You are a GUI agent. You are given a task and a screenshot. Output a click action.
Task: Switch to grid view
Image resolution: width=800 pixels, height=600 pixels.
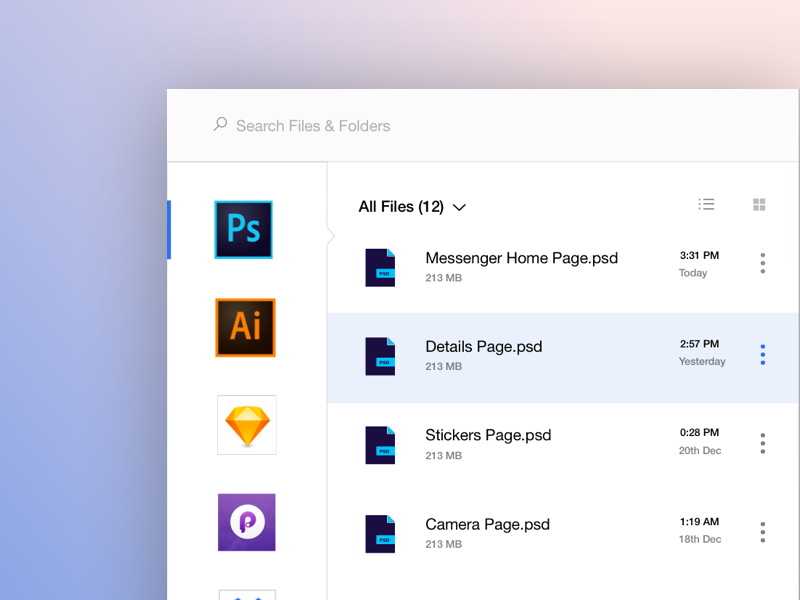759,205
